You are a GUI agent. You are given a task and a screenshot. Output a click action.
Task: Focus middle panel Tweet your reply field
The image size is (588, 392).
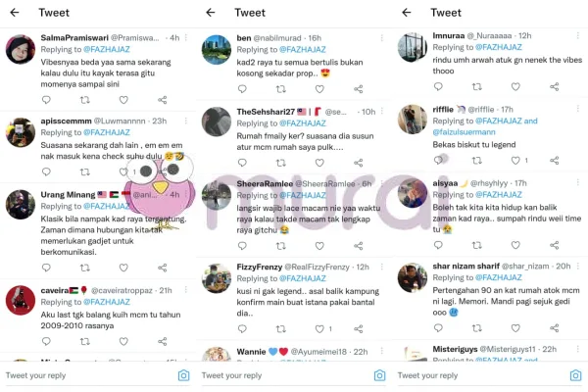pyautogui.click(x=285, y=375)
